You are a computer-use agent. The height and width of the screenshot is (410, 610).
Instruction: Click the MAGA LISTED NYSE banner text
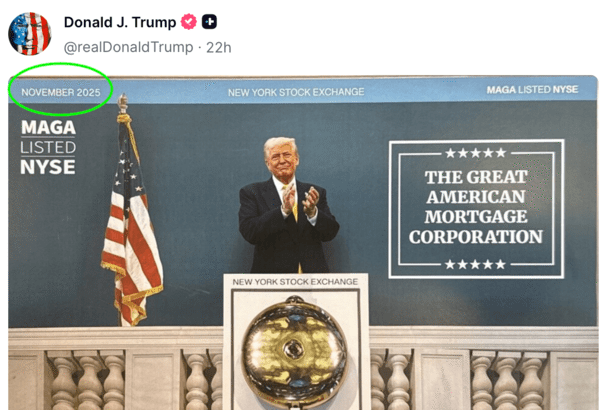coord(532,89)
